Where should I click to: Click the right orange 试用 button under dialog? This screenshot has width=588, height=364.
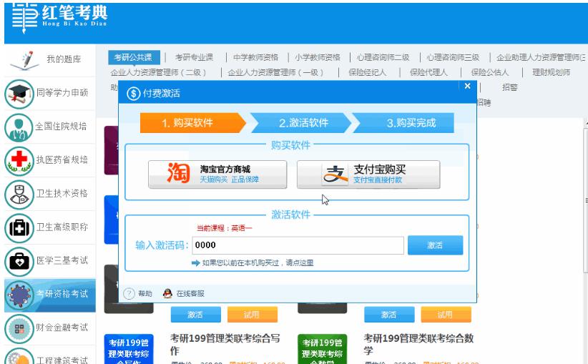tap(446, 315)
